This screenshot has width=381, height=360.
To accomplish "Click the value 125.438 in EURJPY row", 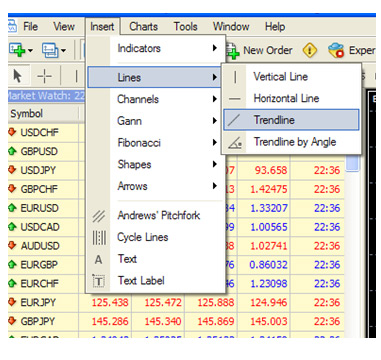I will [x=110, y=303].
